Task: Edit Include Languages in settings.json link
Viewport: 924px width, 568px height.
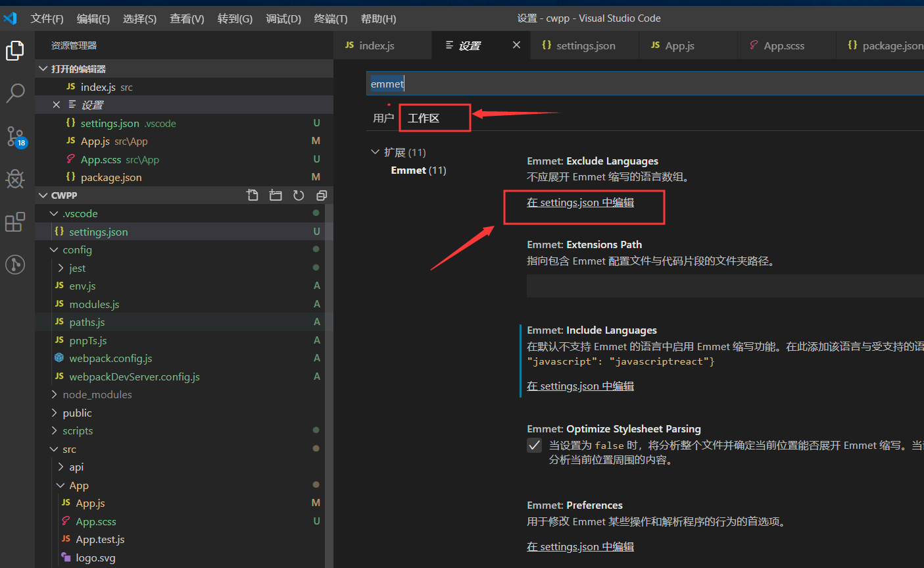Action: pyautogui.click(x=581, y=386)
